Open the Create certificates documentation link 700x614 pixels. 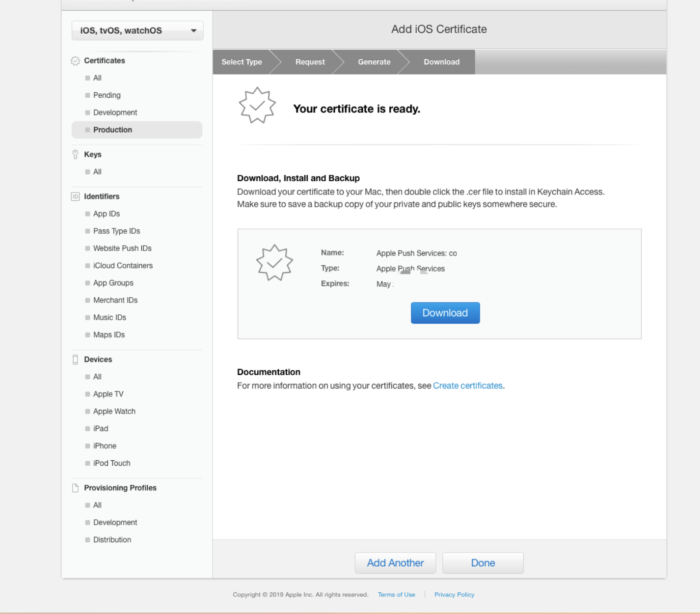click(x=467, y=386)
